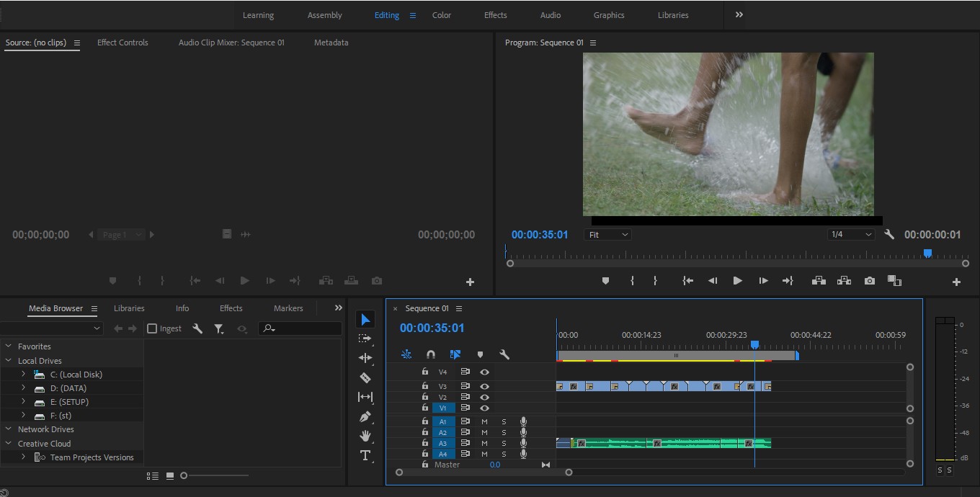Toggle V3 track output eye

pyautogui.click(x=484, y=387)
